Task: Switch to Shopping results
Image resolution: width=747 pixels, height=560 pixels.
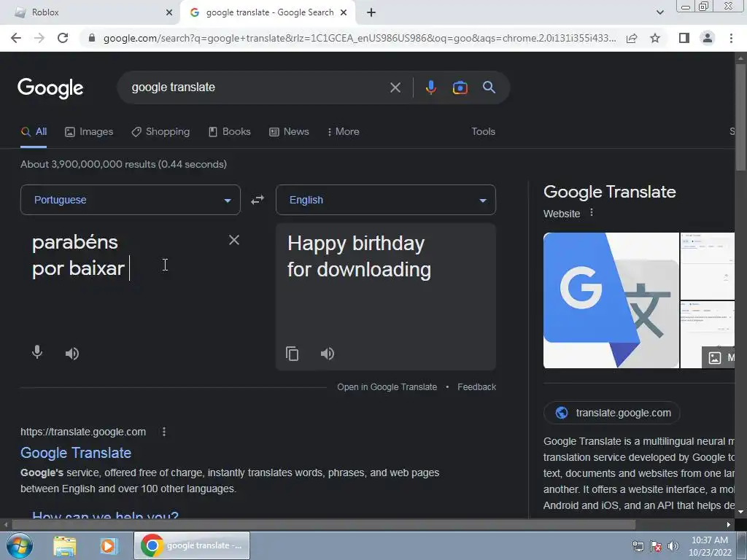Action: [160, 132]
